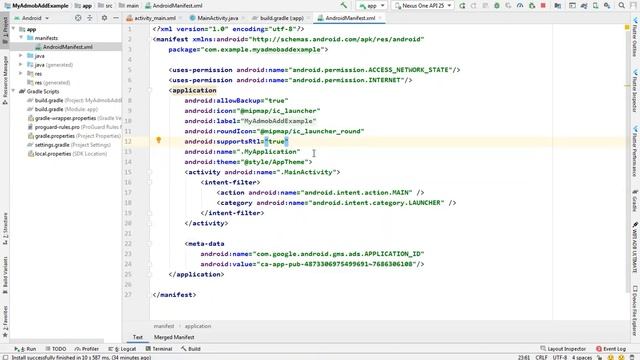Screen dimensions: 640x360
Task: Click Collapse All icon in Project panel
Action: coord(90,18)
